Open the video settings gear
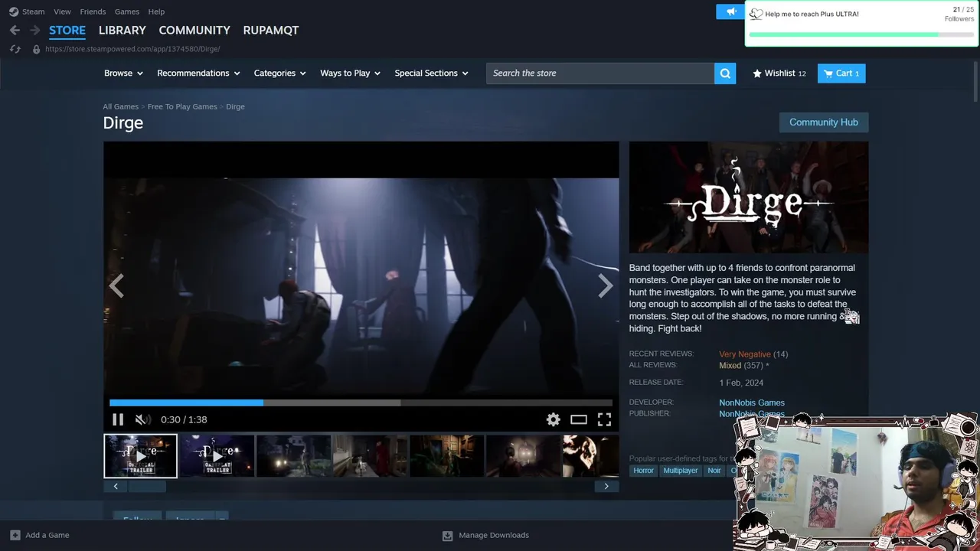This screenshot has width=980, height=551. click(553, 419)
